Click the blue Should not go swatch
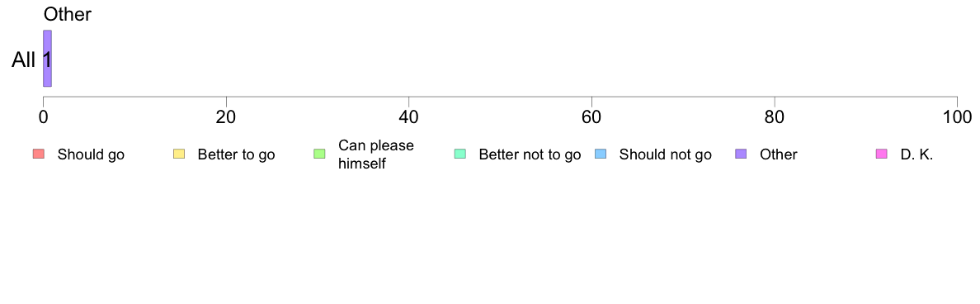This screenshot has height=304, width=980. [x=600, y=154]
